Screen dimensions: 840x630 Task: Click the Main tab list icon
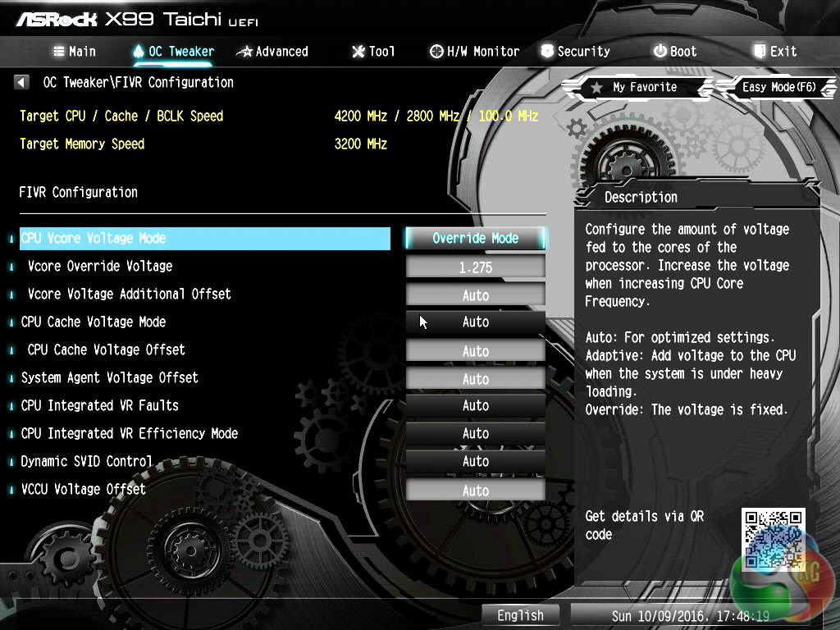click(59, 52)
